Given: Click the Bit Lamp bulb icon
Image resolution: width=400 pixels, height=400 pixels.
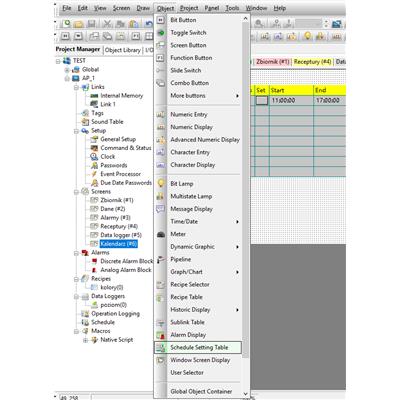Looking at the screenshot, I should tap(161, 184).
